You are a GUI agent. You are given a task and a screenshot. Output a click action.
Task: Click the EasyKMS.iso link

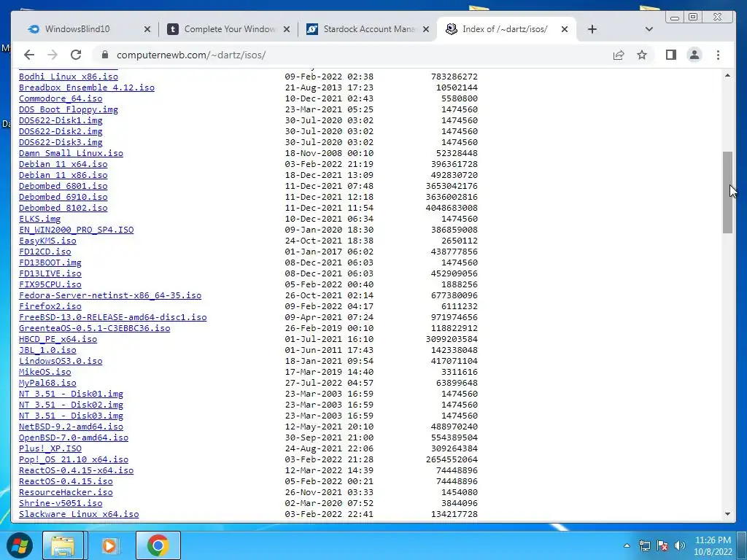pyautogui.click(x=47, y=241)
